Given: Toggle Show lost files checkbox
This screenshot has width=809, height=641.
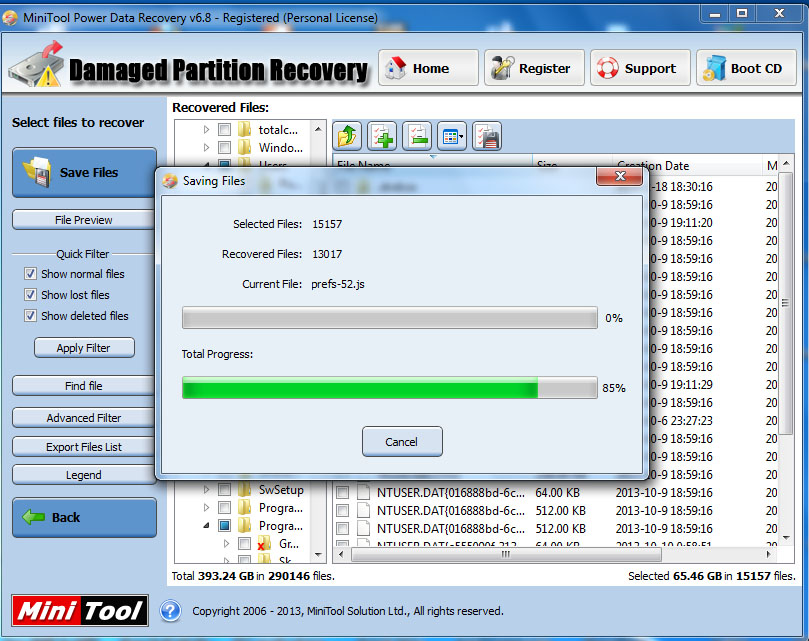Looking at the screenshot, I should click(30, 295).
